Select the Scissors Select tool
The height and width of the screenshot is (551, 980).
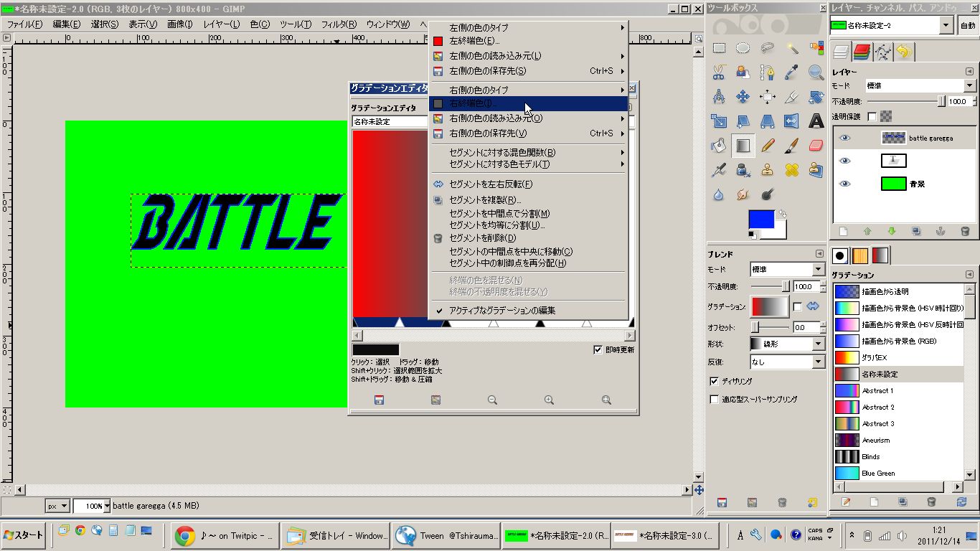[x=719, y=72]
